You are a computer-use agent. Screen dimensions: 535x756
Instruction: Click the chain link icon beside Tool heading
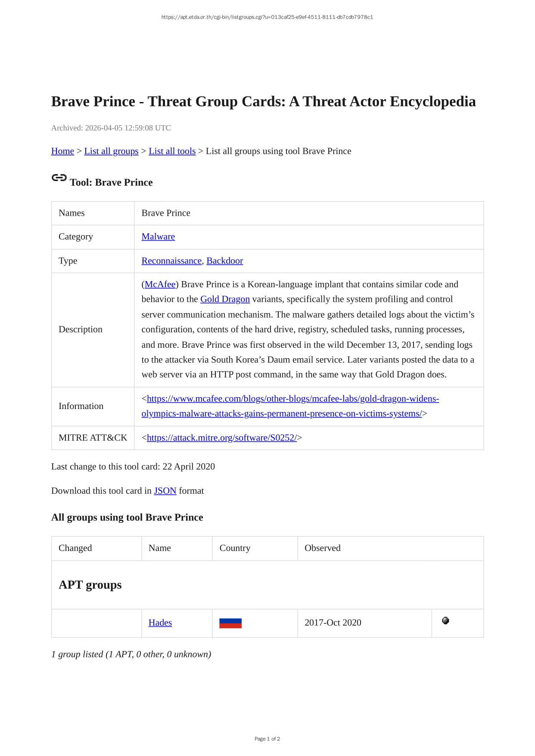coord(59,177)
